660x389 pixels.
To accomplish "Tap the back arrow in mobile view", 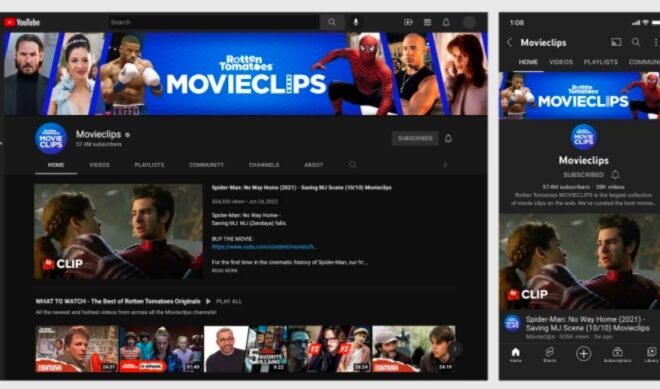I will pyautogui.click(x=509, y=42).
